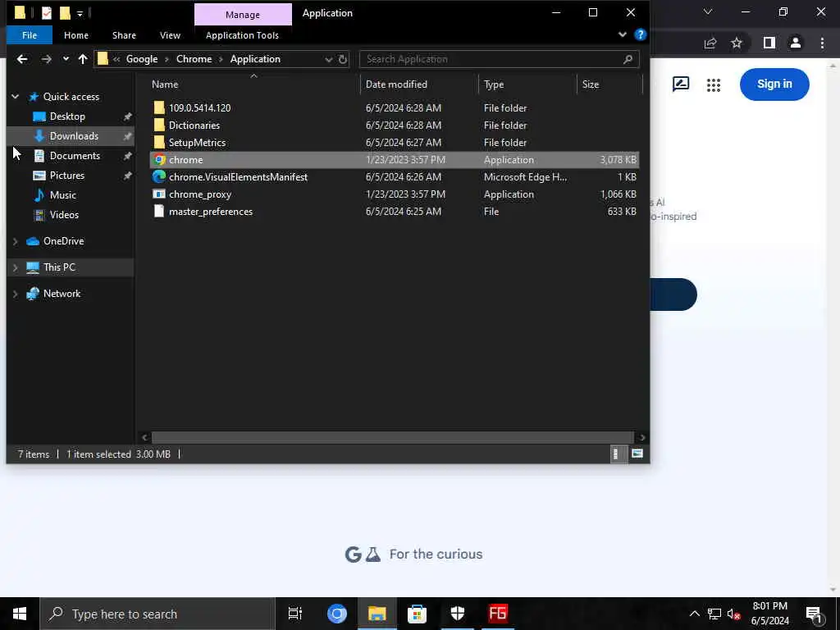This screenshot has width=840, height=630.
Task: Click New folder icon in title bar
Action: click(65, 13)
